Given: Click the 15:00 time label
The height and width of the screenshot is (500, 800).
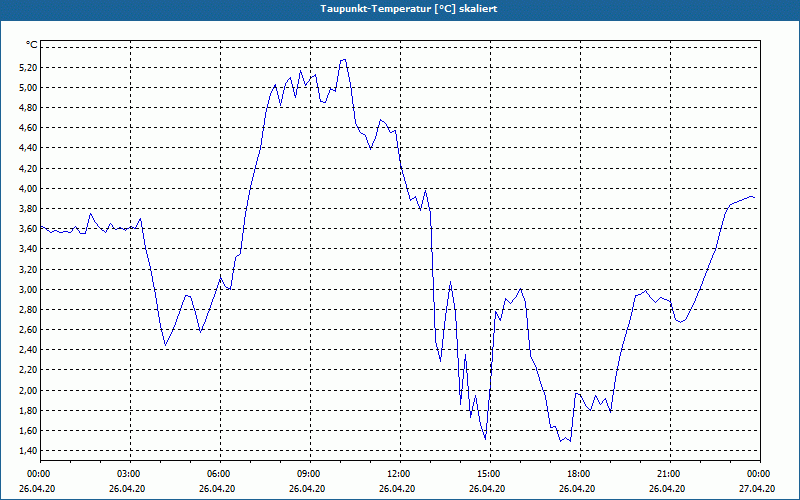Looking at the screenshot, I should pyautogui.click(x=489, y=474).
